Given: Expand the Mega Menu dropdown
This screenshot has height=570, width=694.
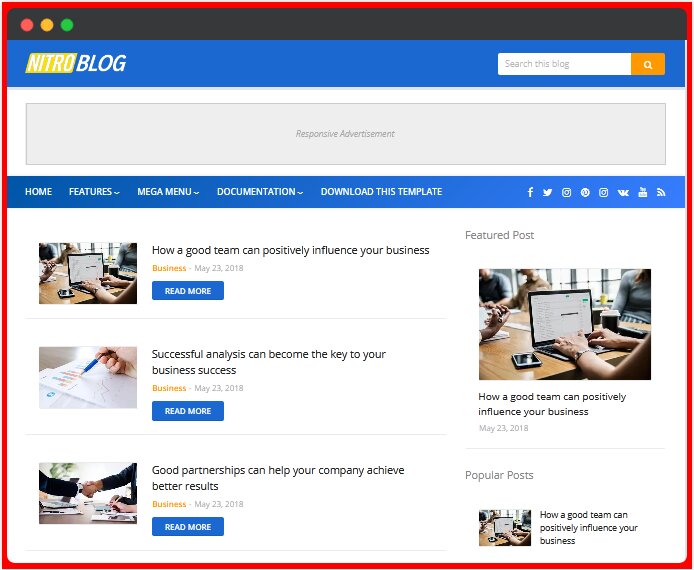Looking at the screenshot, I should coord(168,192).
